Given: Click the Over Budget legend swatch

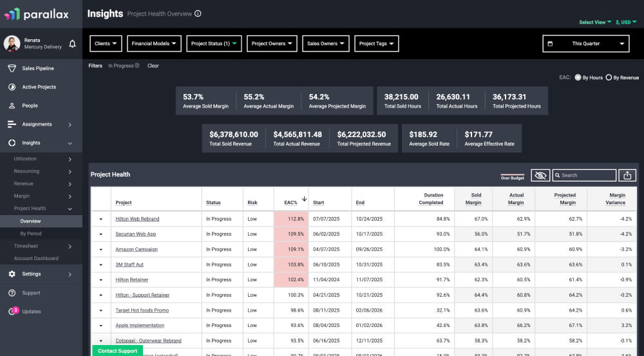Looking at the screenshot, I should click(x=513, y=175).
